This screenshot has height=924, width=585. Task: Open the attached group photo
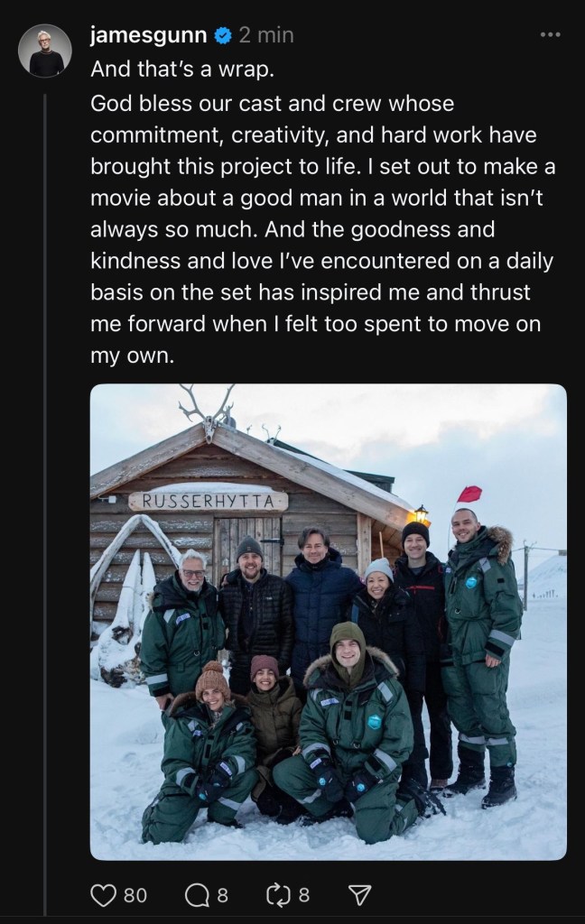tap(329, 622)
